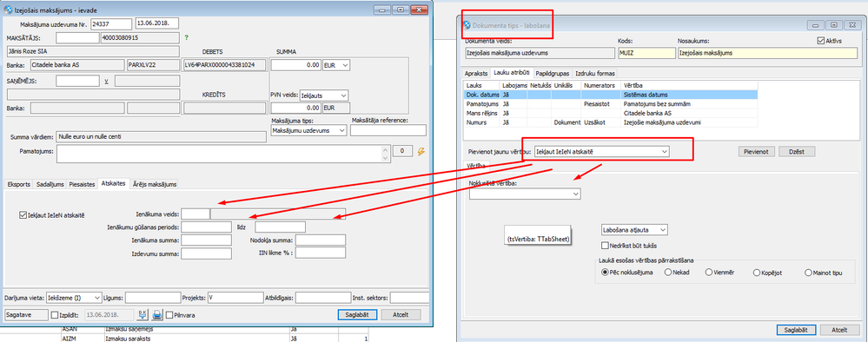
Task: Toggle the Iekļaut IeIeN atskaitē checkbox
Action: pyautogui.click(x=23, y=214)
